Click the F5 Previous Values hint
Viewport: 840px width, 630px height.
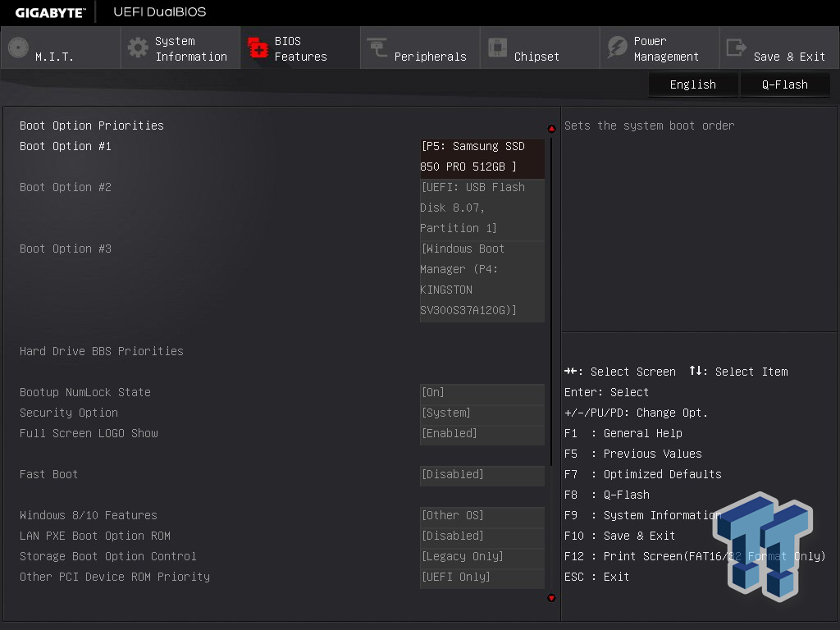pos(632,454)
